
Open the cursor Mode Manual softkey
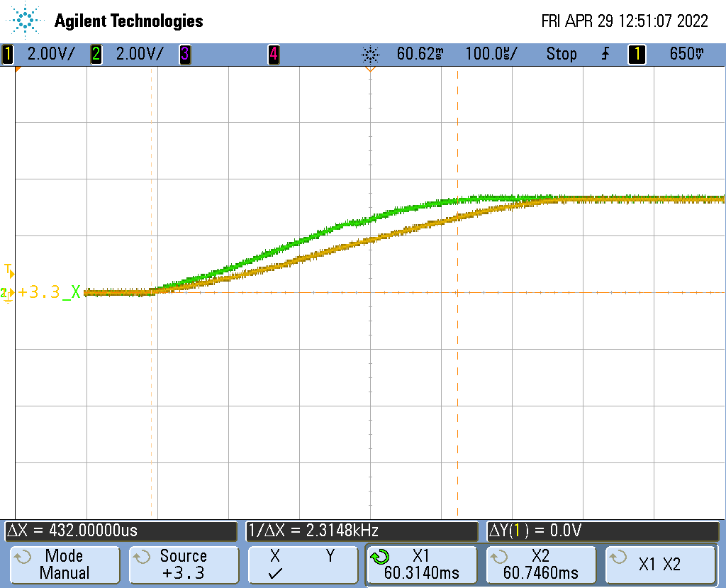(x=65, y=565)
